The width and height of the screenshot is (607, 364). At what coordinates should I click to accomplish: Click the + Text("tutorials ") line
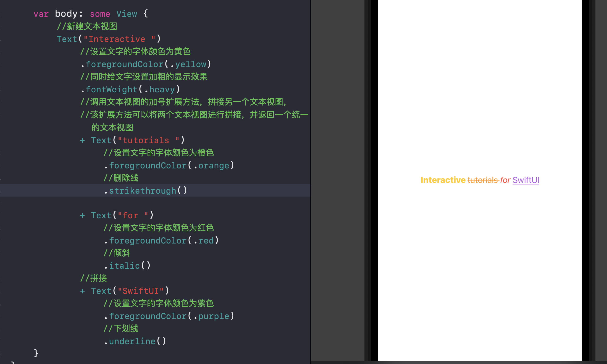coord(132,140)
